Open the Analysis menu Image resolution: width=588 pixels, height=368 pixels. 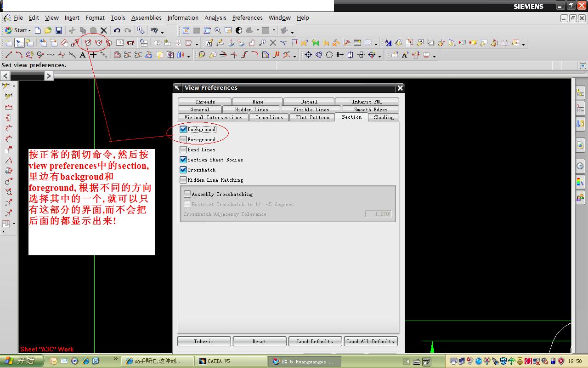pyautogui.click(x=215, y=18)
